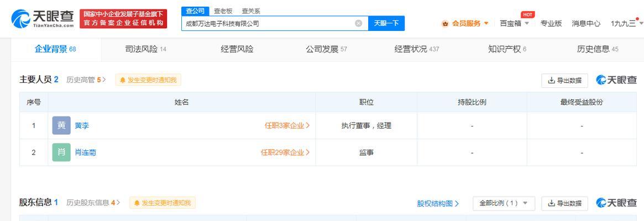Viewport: 644px width, 221px height.
Task: Select the 历史信息 tab
Action: (597, 49)
